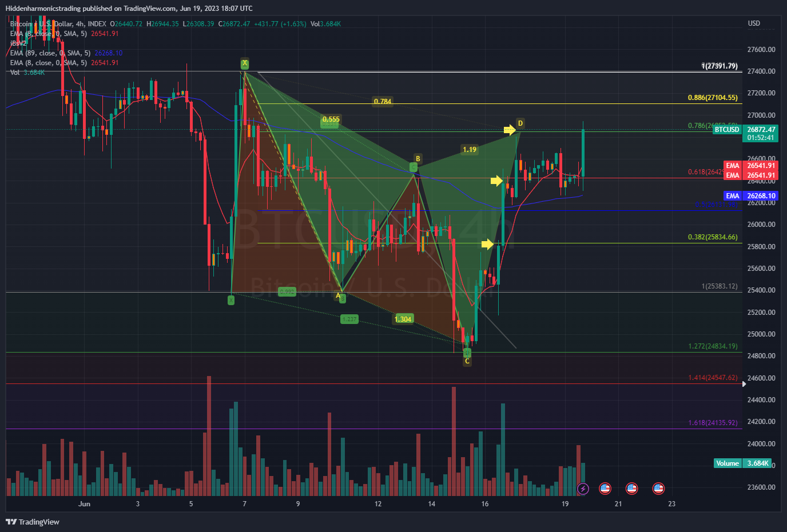Click the 26000.00 price axis label
787x532 pixels.
pos(761,225)
